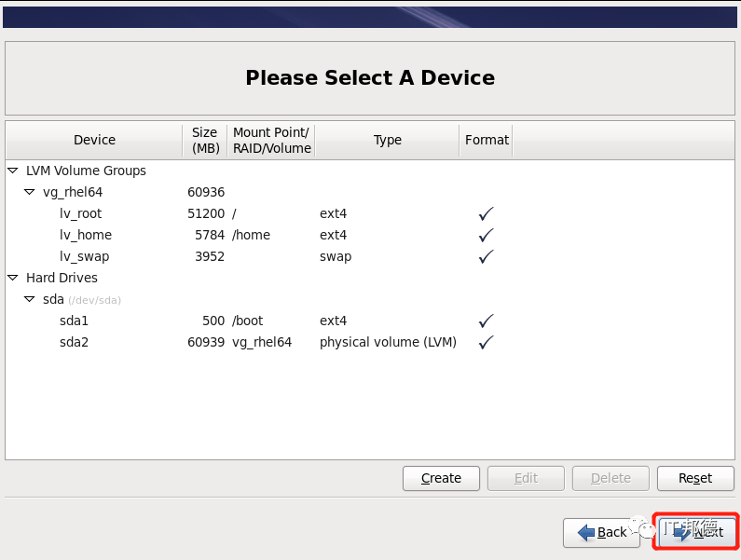Click the Back arrow icon
741x560 pixels.
point(586,532)
